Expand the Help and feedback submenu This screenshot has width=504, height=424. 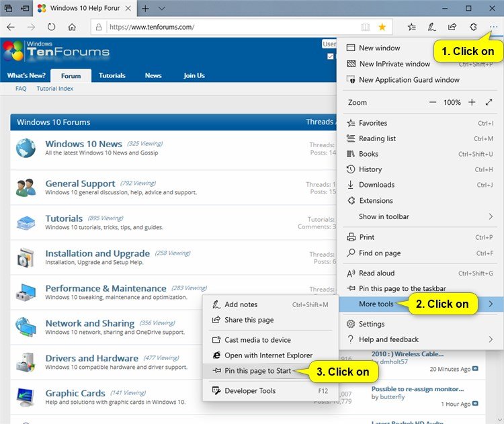[x=491, y=339]
